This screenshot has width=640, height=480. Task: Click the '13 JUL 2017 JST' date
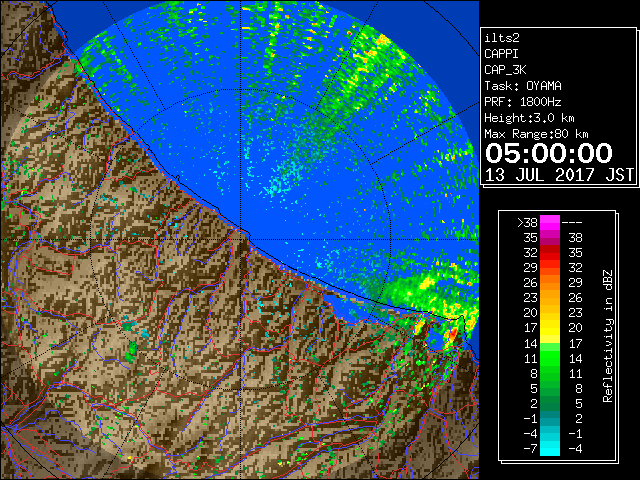click(x=559, y=175)
